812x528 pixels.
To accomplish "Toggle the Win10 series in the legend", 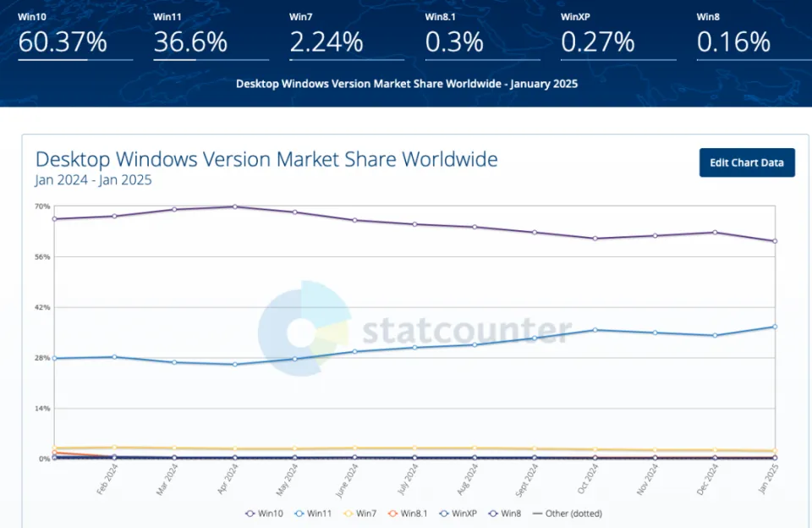I will 262,513.
